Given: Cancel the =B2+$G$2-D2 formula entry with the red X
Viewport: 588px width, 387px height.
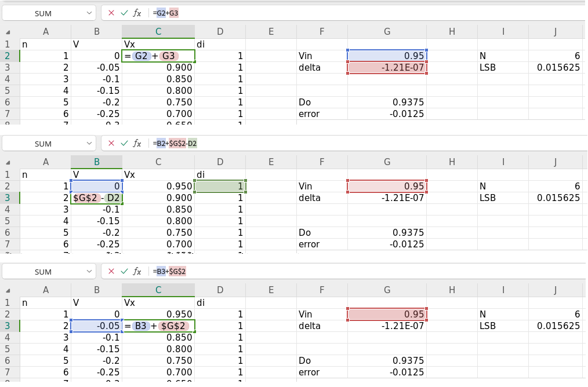Looking at the screenshot, I should pyautogui.click(x=111, y=144).
